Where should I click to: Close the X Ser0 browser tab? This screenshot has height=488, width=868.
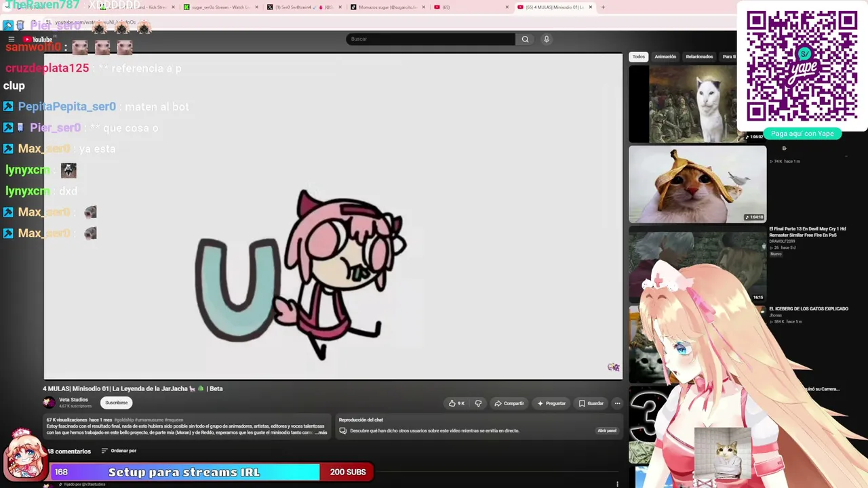[339, 7]
